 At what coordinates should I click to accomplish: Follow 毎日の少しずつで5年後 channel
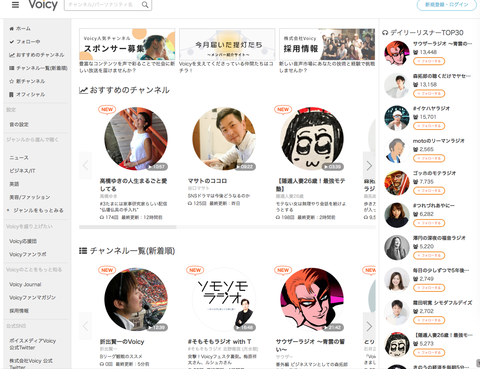(429, 288)
